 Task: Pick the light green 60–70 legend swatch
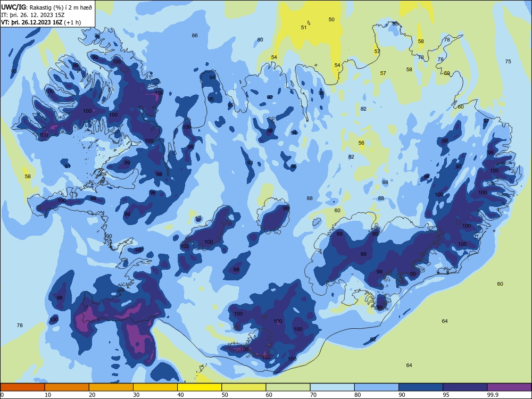click(288, 387)
